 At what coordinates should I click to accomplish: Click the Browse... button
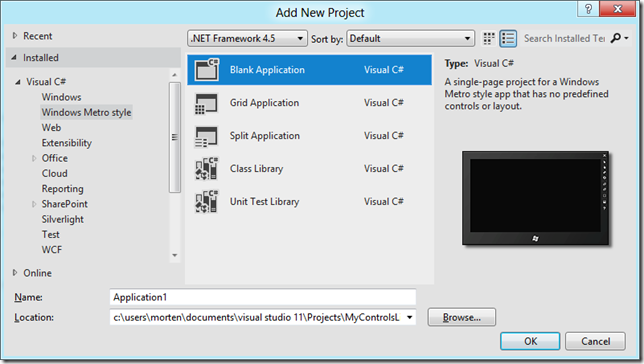tap(462, 317)
